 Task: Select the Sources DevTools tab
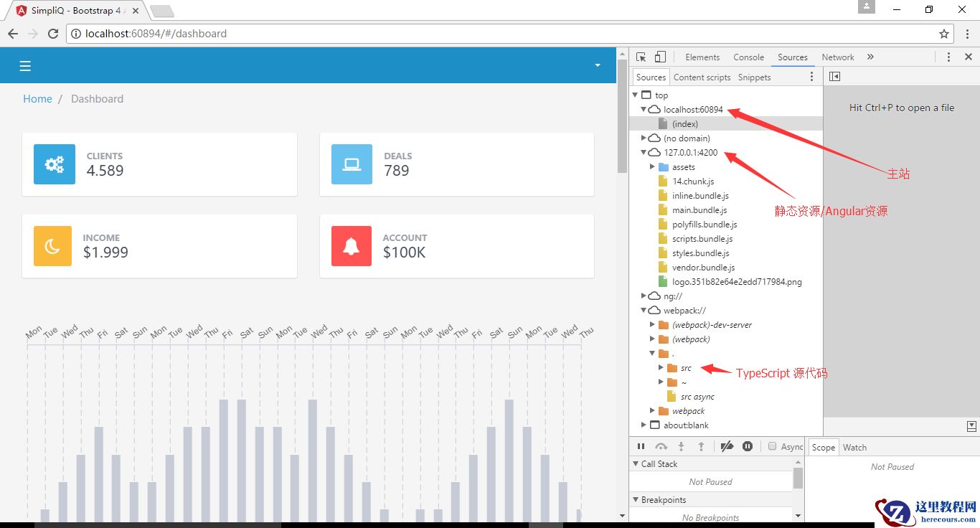pyautogui.click(x=793, y=57)
